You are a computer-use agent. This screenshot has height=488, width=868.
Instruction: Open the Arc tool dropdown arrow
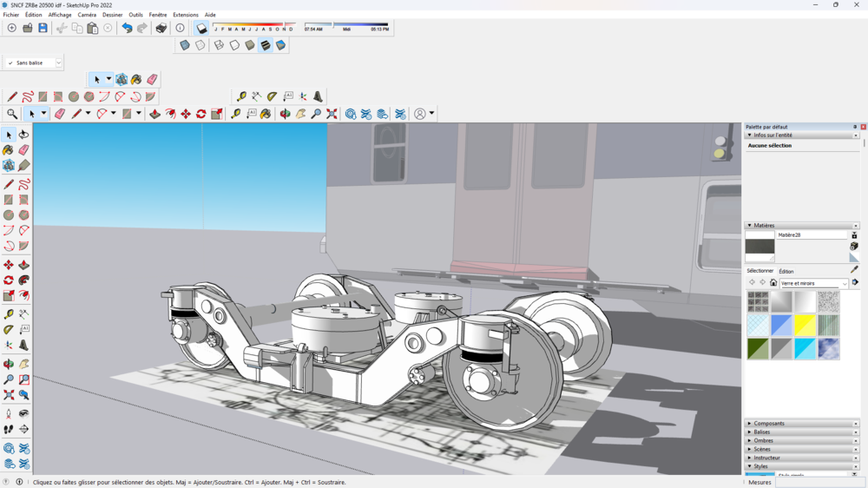[114, 114]
